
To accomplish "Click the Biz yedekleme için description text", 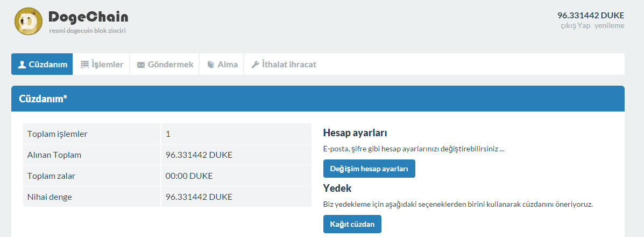I will (x=458, y=205).
